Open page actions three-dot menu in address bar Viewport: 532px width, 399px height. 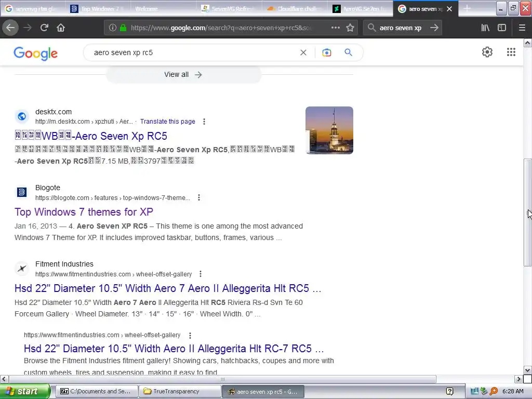(x=335, y=28)
